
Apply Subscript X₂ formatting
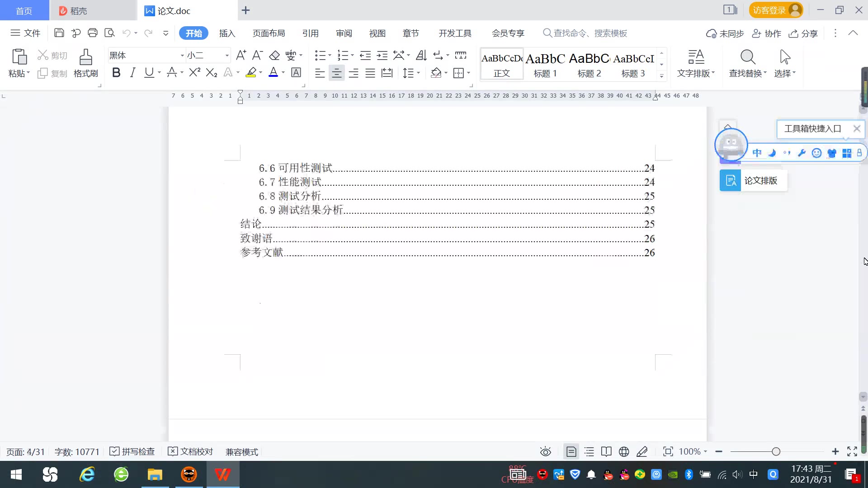tap(212, 72)
